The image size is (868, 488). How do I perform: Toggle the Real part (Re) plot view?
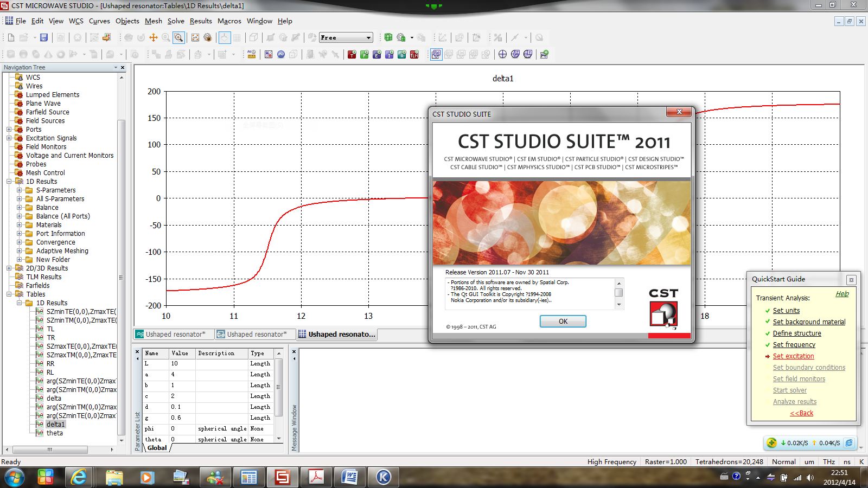click(x=436, y=54)
